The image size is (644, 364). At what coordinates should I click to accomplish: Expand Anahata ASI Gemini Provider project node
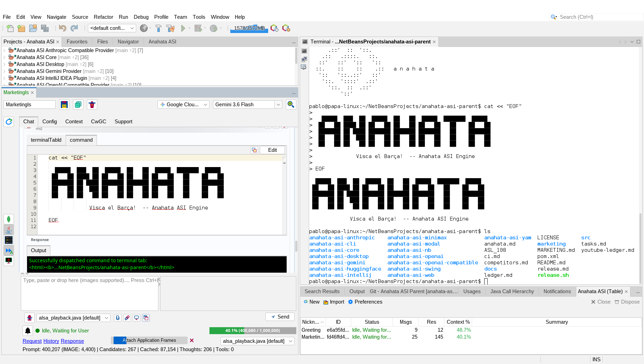click(x=4, y=71)
